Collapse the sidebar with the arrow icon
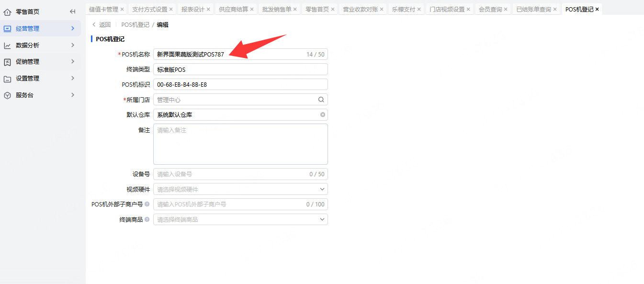Viewport: 644px width, 284px height. (x=73, y=11)
